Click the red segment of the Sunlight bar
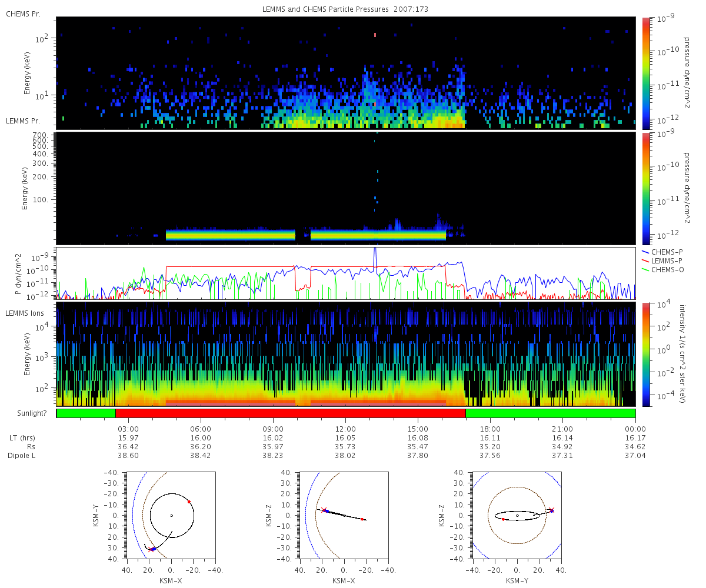 291,413
